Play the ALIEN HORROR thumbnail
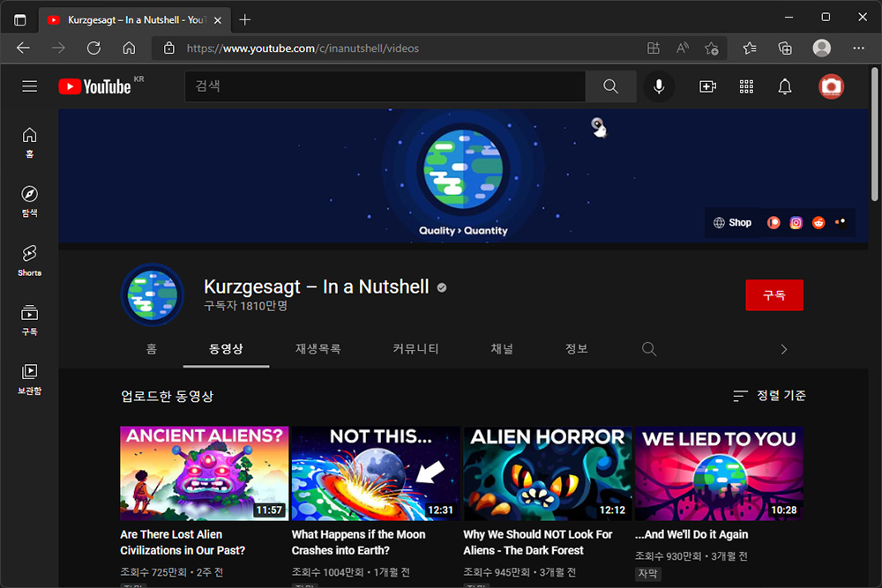Image resolution: width=882 pixels, height=588 pixels. pos(548,473)
